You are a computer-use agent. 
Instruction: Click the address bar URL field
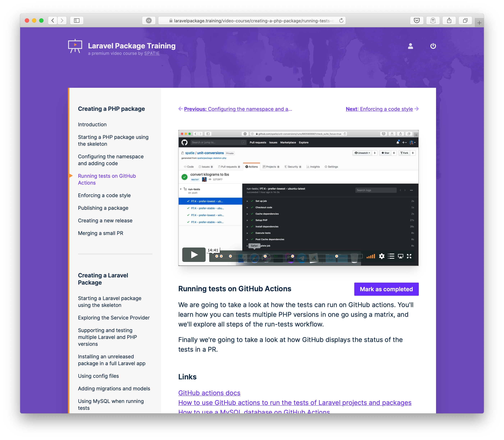click(x=252, y=21)
